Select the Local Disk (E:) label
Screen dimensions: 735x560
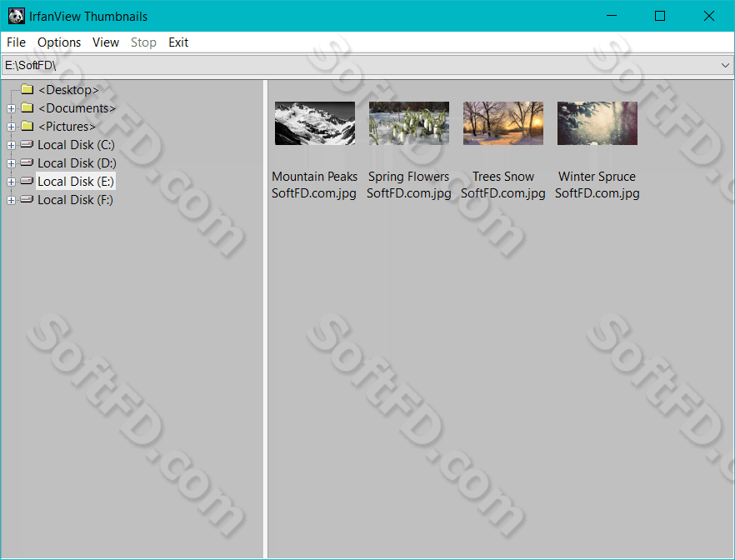(x=76, y=182)
